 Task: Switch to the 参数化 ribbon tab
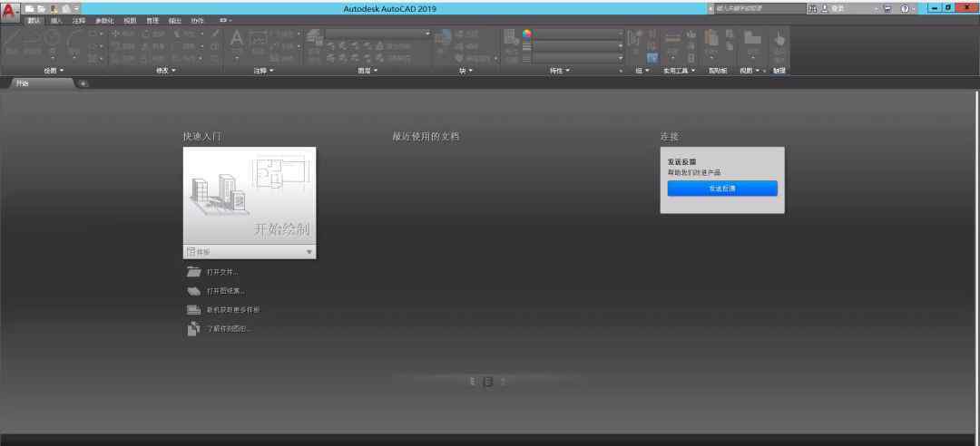click(104, 21)
